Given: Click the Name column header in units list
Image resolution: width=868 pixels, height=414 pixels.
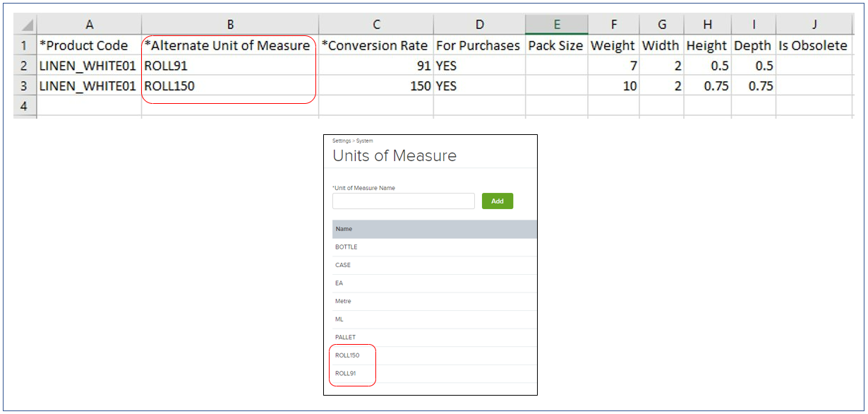Looking at the screenshot, I should 435,229.
